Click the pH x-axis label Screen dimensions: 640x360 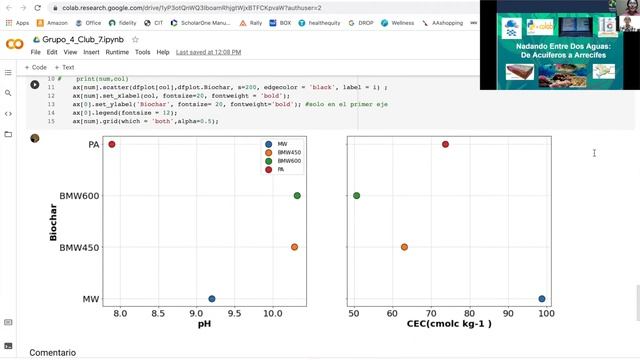tap(204, 324)
